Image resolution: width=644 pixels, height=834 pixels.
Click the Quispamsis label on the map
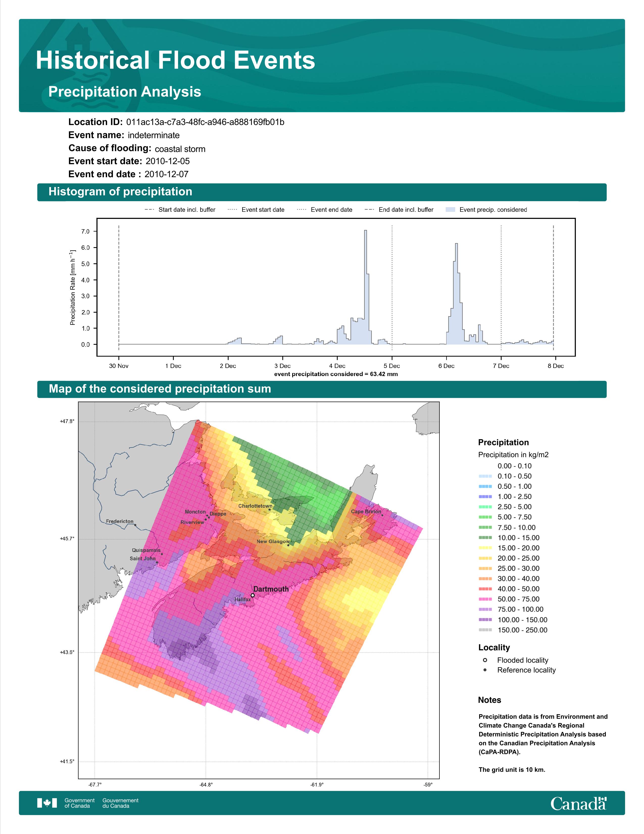pos(146,550)
